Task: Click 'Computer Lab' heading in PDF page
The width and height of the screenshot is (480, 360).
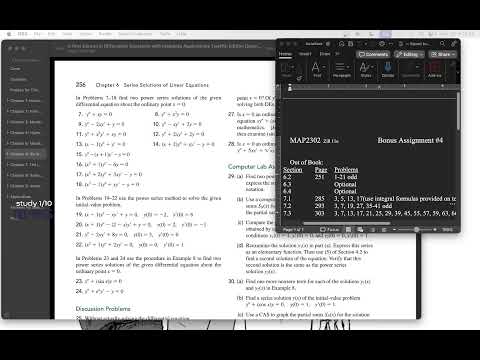Action: pos(251,166)
